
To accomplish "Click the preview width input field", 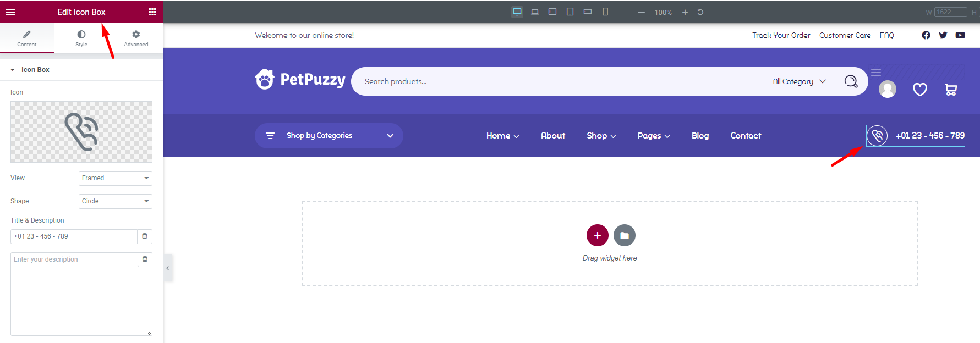I will click(950, 12).
